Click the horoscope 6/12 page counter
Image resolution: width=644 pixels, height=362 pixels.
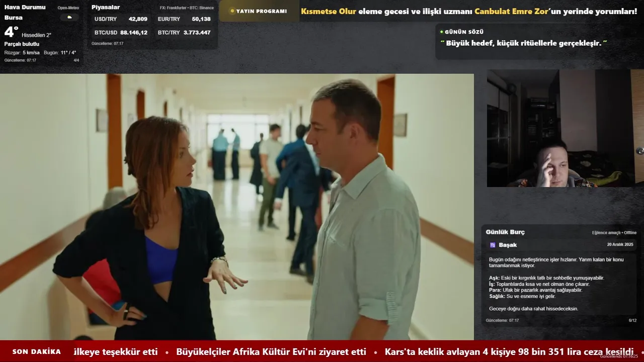click(632, 320)
